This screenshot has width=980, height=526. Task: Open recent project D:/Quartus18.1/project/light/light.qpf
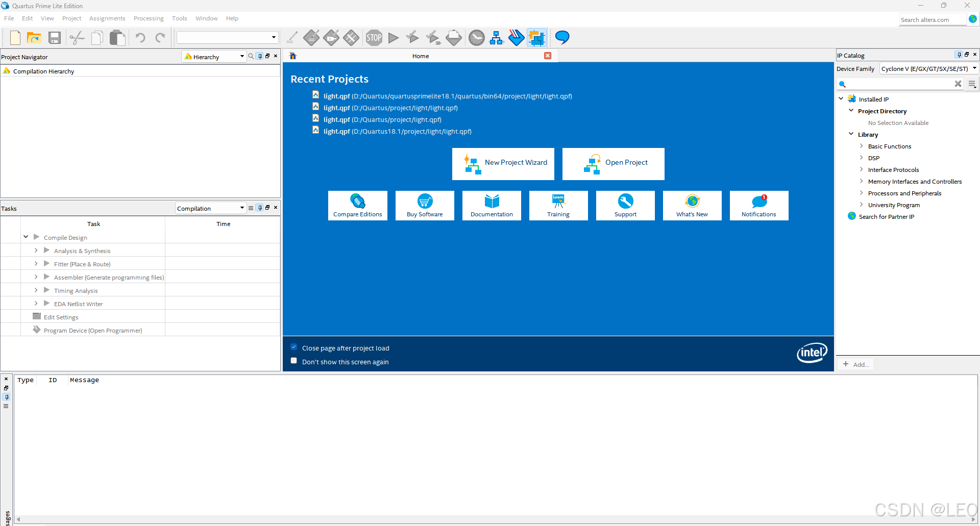click(397, 131)
